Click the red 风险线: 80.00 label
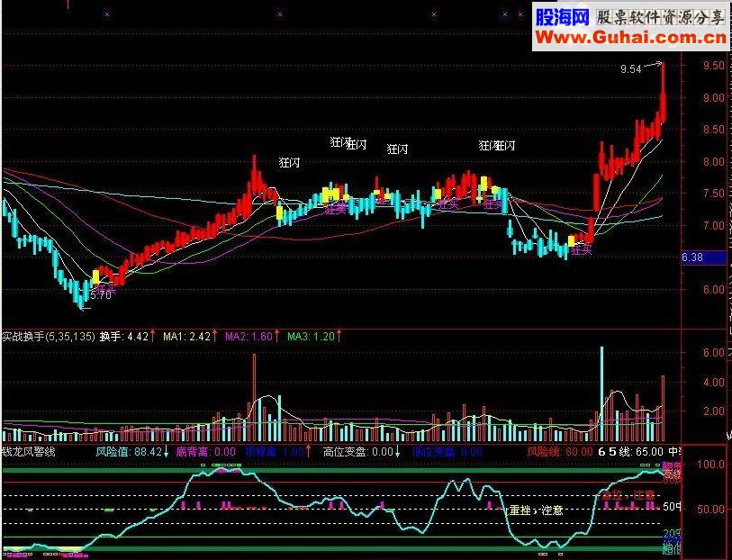This screenshot has height=560, width=732. (560, 452)
